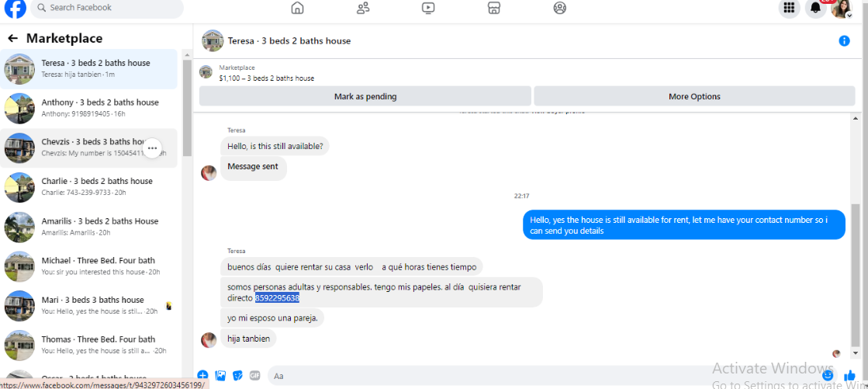Select the Anthony 3 beds 2 baths conversation
This screenshot has height=389, width=868.
point(88,109)
